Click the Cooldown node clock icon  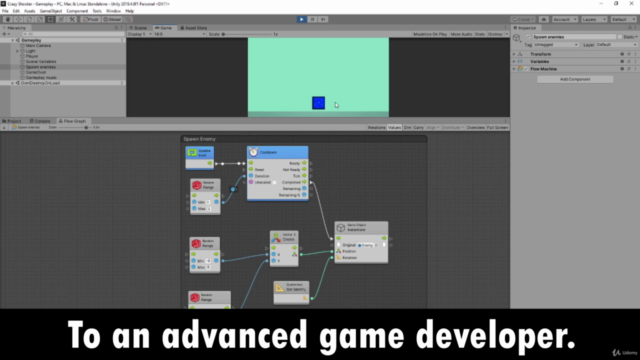tap(253, 152)
